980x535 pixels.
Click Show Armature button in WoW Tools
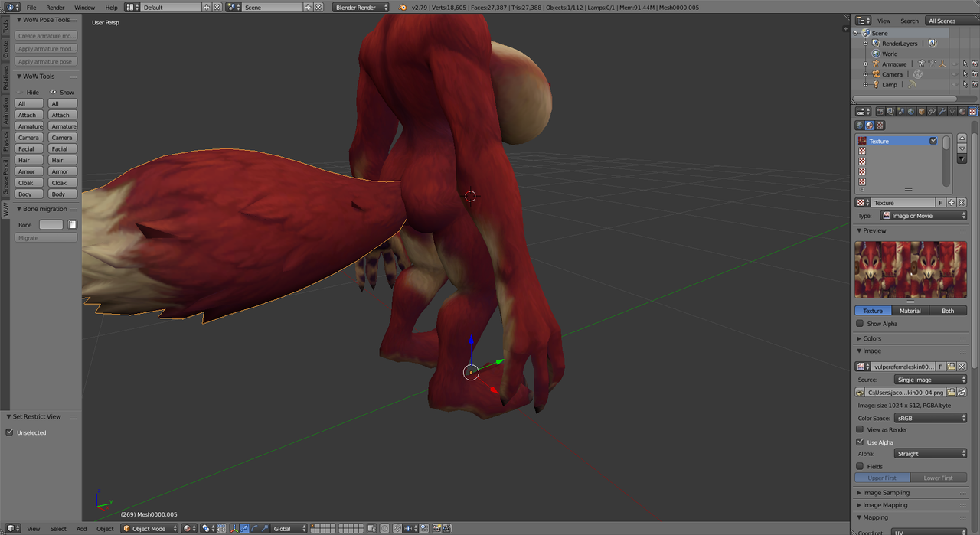tap(63, 126)
